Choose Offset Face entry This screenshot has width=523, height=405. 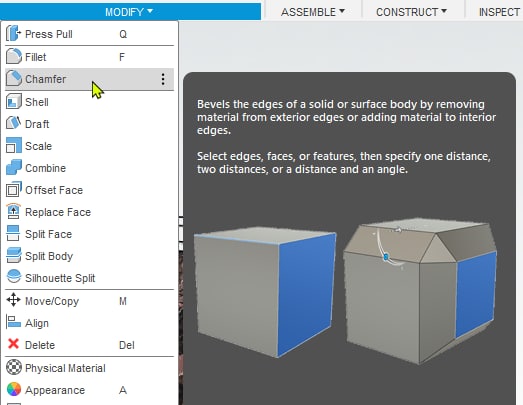[x=89, y=190]
